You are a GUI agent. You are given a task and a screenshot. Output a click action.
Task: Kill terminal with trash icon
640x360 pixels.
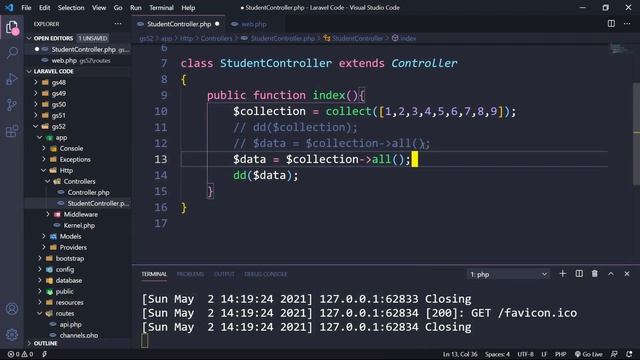pyautogui.click(x=595, y=274)
